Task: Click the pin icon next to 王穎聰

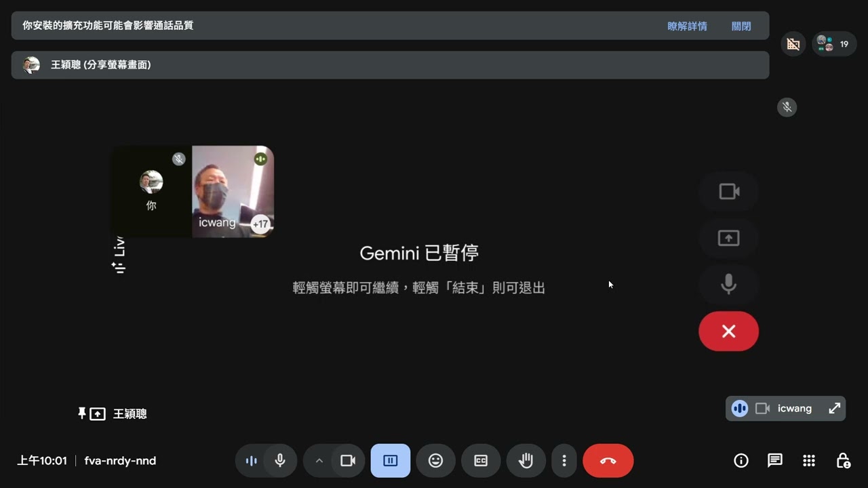Action: pyautogui.click(x=82, y=413)
